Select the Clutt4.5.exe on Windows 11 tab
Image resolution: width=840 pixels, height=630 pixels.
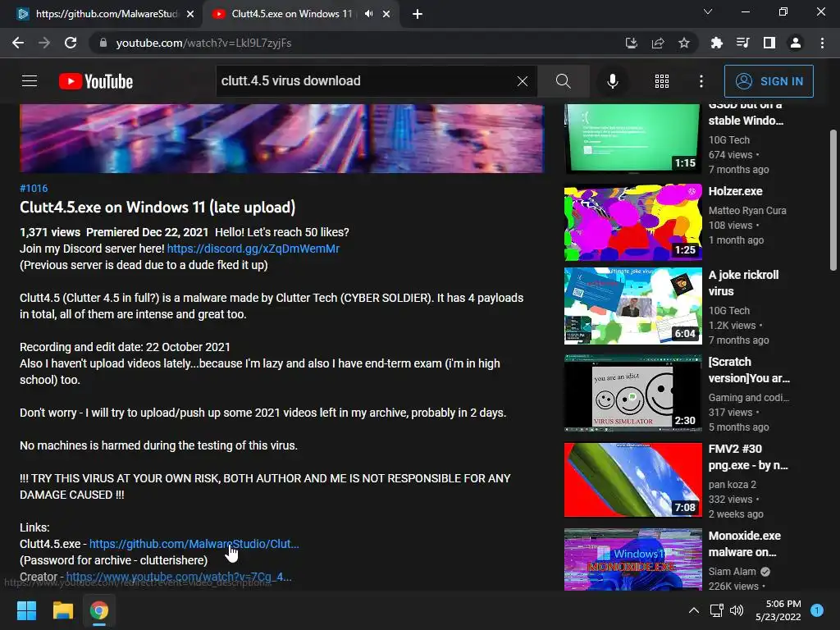(x=292, y=14)
